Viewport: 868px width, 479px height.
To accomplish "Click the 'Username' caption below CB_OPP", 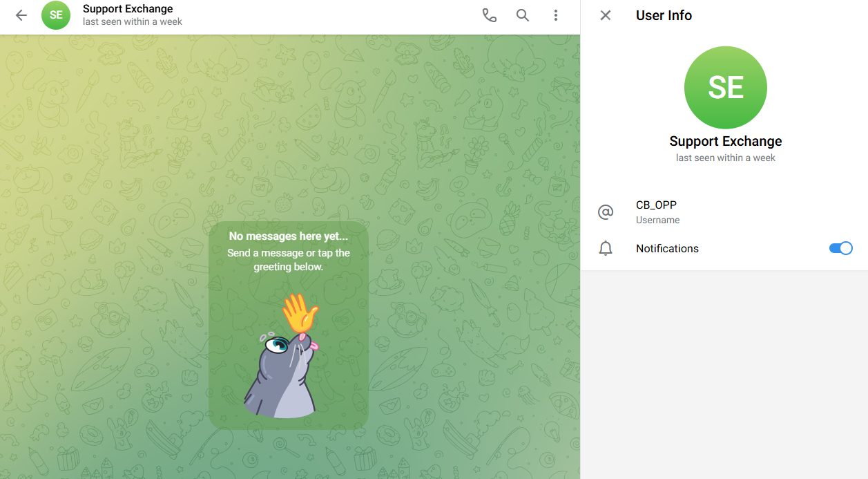I will point(657,220).
